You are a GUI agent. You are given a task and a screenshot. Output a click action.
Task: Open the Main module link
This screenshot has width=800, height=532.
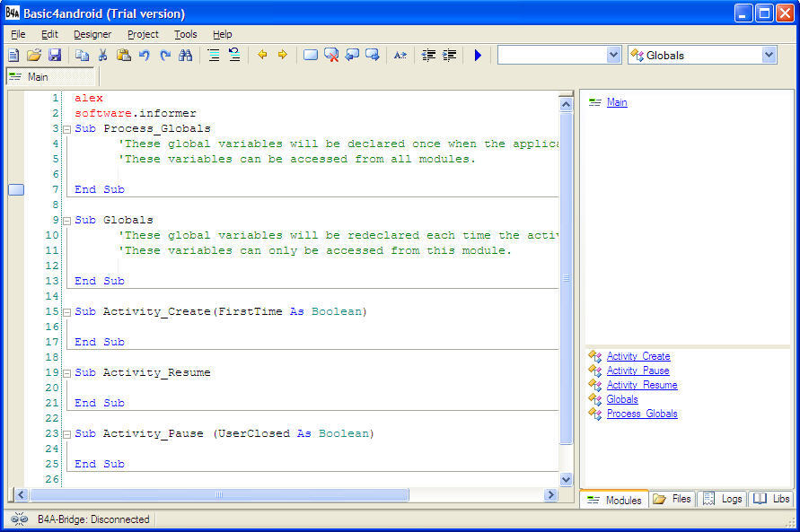coord(617,101)
